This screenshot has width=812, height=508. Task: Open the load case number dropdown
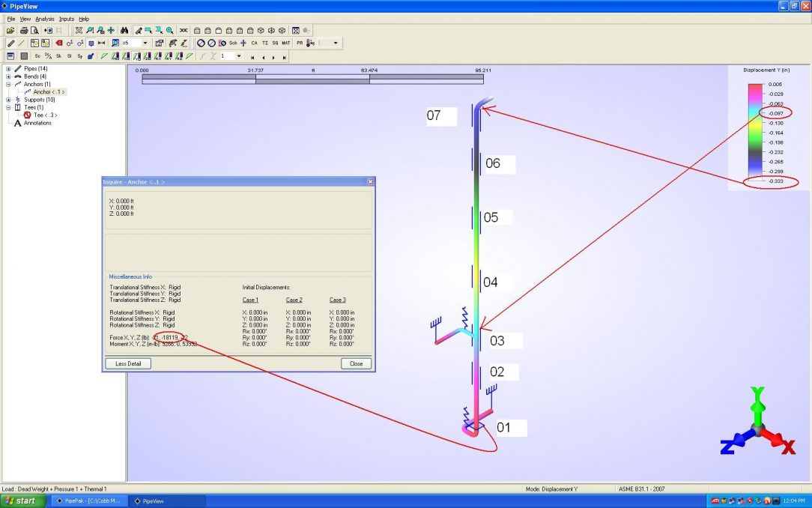[x=239, y=56]
